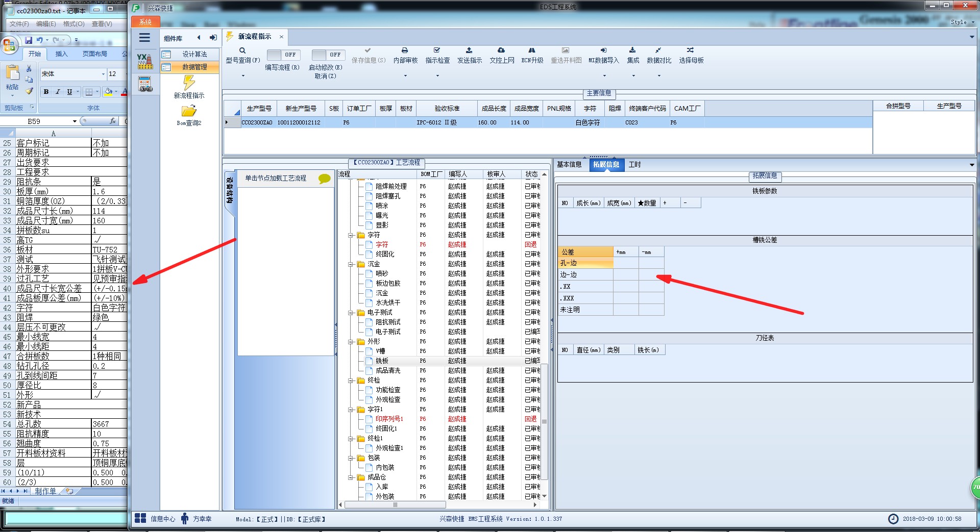Collapse the 电子测试 tree folder
Screen dimensions: 980x532
tap(351, 313)
